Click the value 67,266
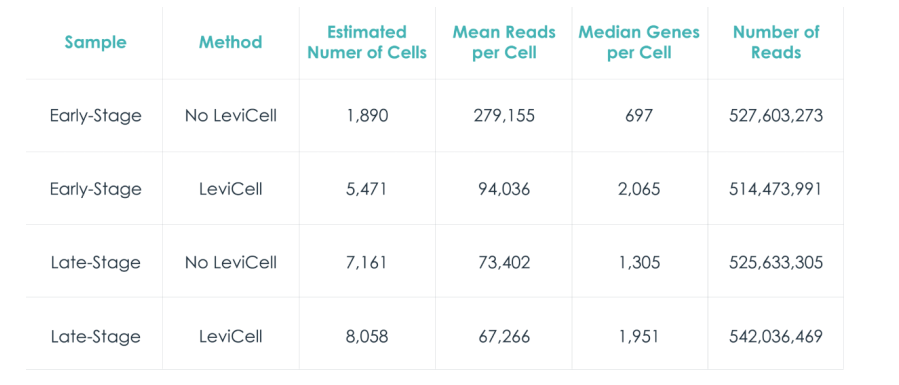 click(x=504, y=336)
